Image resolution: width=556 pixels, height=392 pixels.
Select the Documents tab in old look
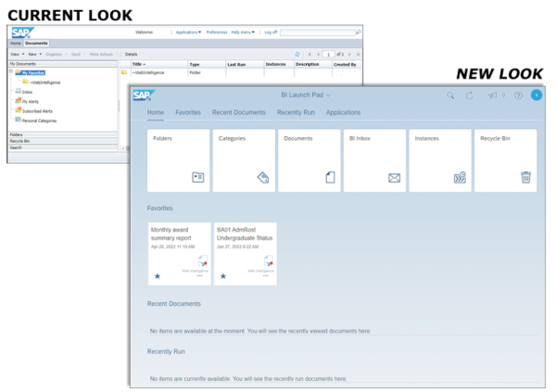tap(36, 44)
